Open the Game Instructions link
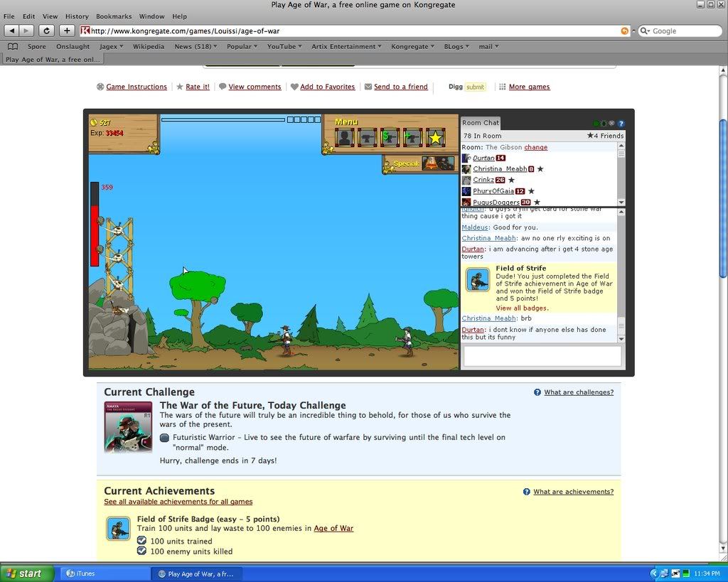 click(x=136, y=87)
